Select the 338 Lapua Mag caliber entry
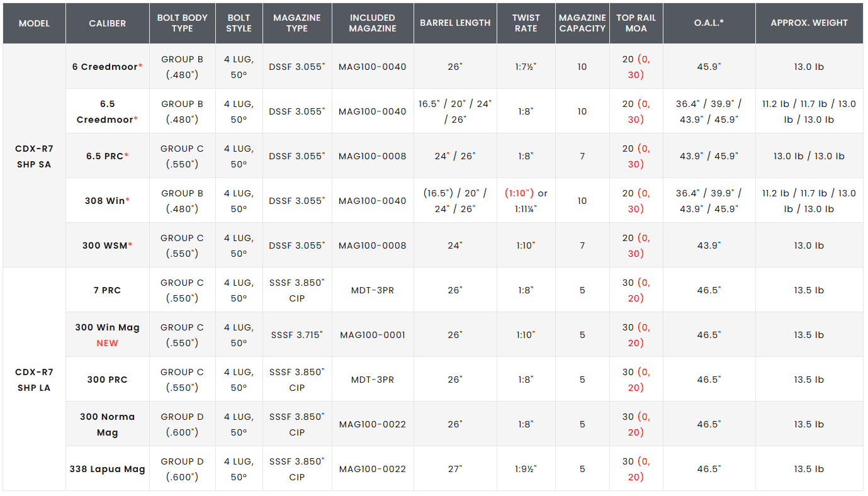The height and width of the screenshot is (496, 868). pos(107,469)
